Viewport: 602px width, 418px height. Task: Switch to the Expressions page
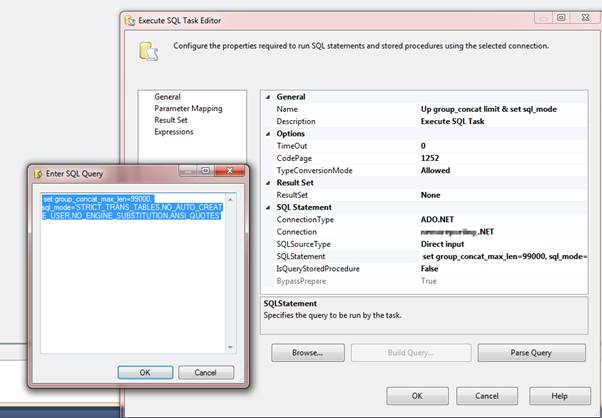(174, 132)
